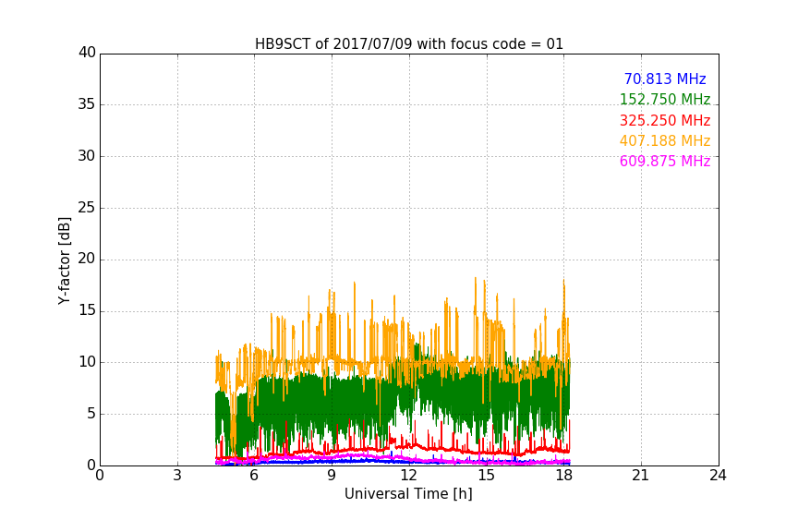Image resolution: width=798 pixels, height=532 pixels.
Task: Select the 152.750 MHz legend label
Action: 665,99
